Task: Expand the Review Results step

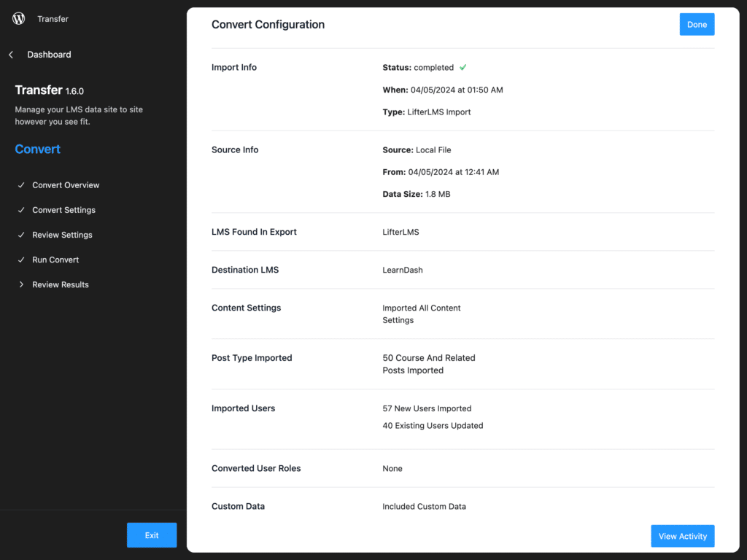Action: point(62,284)
